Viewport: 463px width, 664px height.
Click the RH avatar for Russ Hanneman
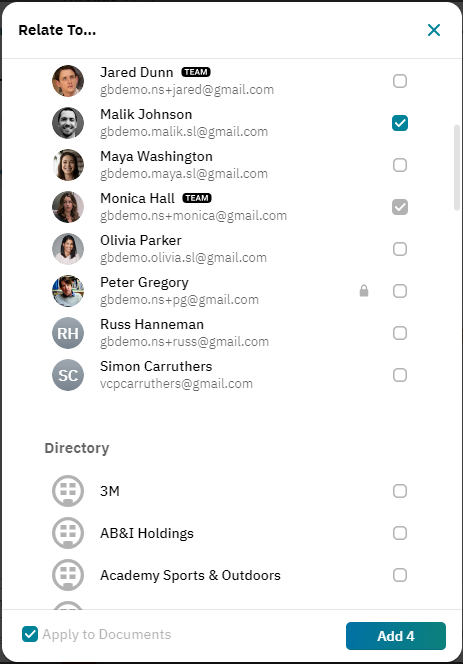pos(68,333)
